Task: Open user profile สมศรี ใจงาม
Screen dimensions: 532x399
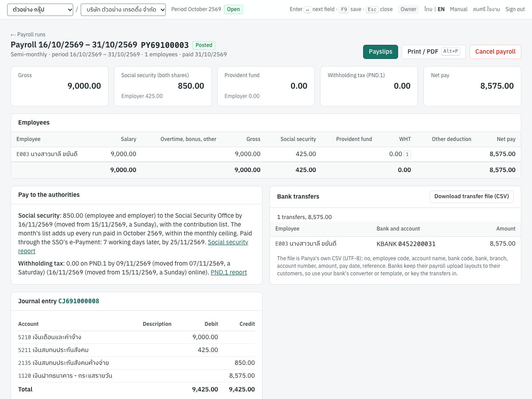Action: click(486, 9)
